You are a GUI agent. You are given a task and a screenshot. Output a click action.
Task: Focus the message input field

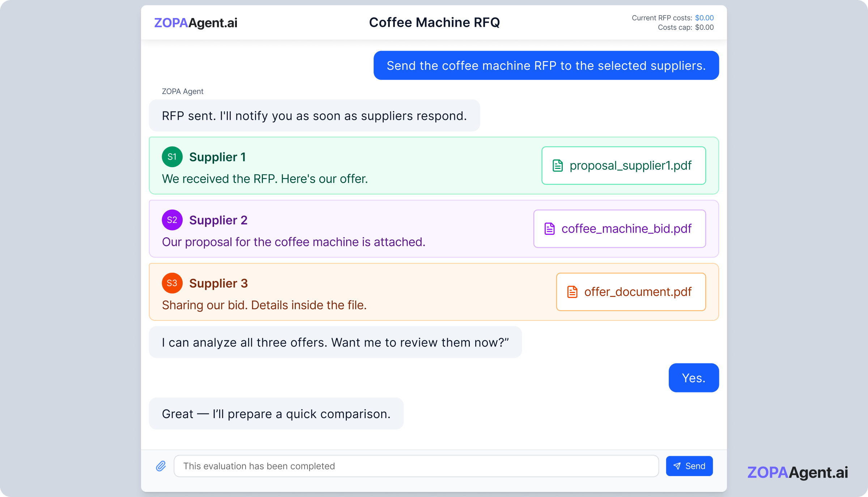pyautogui.click(x=416, y=466)
